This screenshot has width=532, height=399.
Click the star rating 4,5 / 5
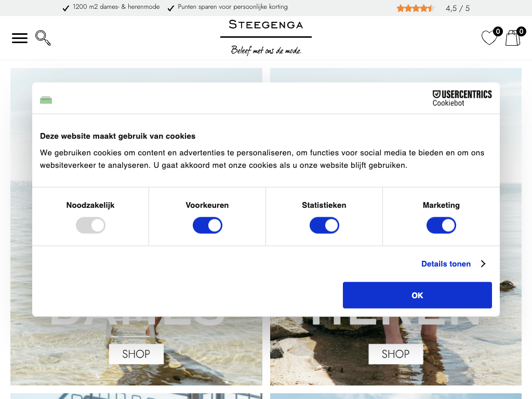[433, 8]
